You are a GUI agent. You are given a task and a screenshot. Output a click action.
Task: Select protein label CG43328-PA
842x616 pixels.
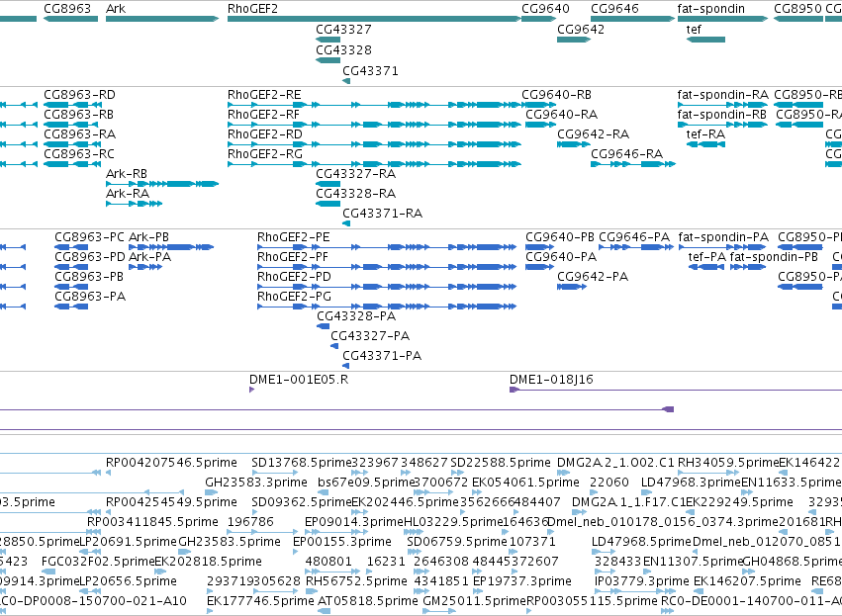coord(356,316)
